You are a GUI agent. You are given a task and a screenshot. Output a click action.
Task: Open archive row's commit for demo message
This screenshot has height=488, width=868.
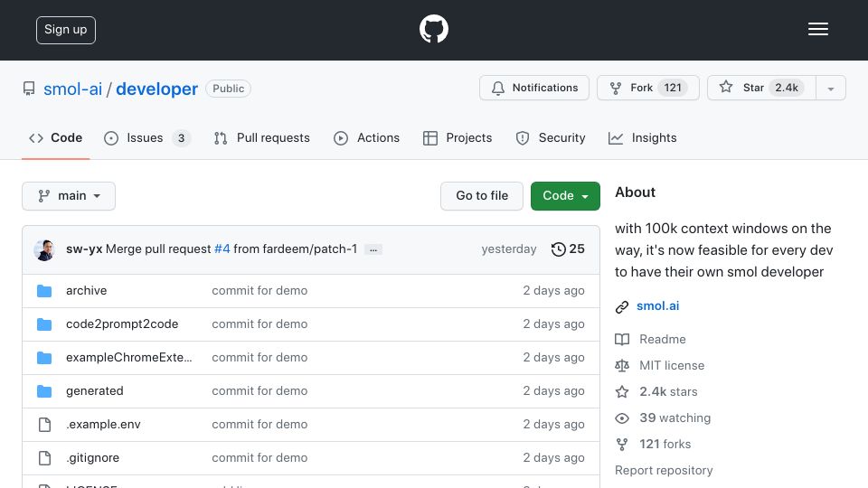(259, 290)
